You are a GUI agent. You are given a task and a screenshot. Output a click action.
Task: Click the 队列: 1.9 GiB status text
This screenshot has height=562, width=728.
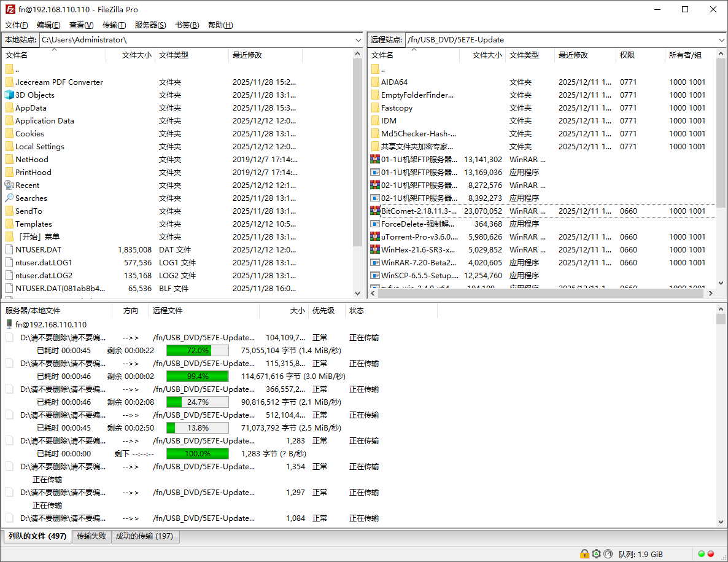tap(640, 554)
